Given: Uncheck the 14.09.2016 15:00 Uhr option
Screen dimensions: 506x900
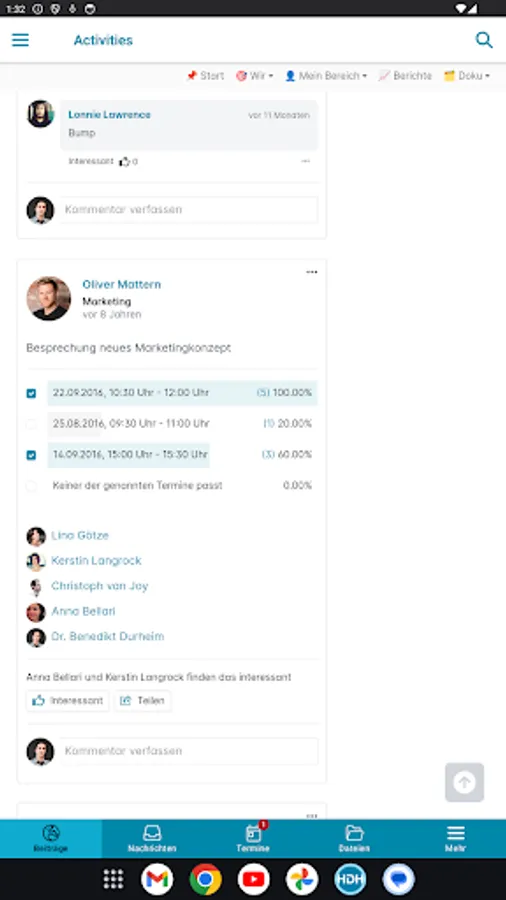Looking at the screenshot, I should tap(31, 455).
